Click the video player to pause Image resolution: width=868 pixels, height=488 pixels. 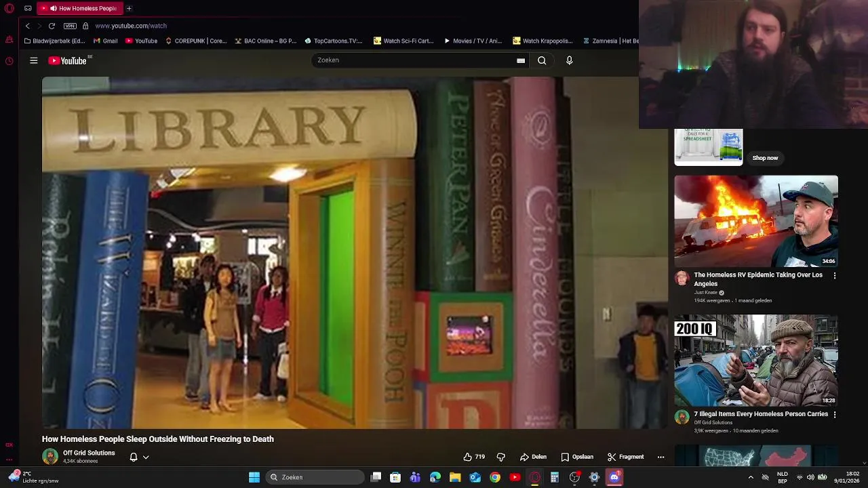(x=355, y=253)
